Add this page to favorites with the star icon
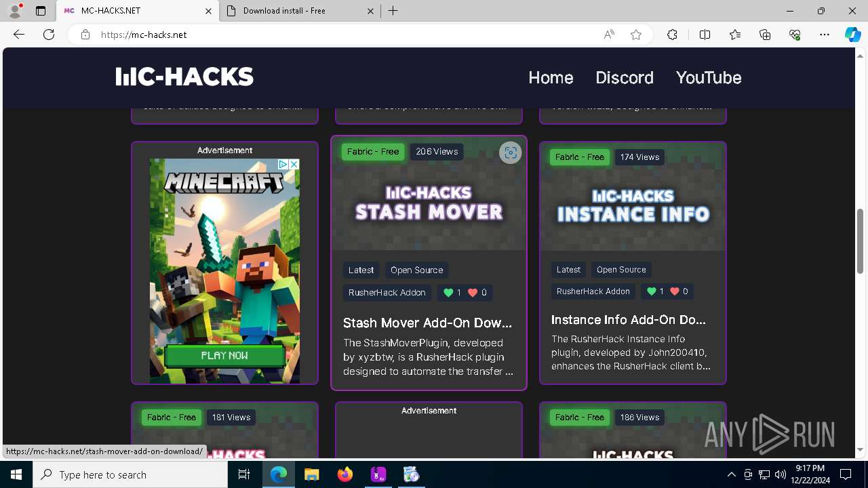This screenshot has height=488, width=868. tap(636, 35)
